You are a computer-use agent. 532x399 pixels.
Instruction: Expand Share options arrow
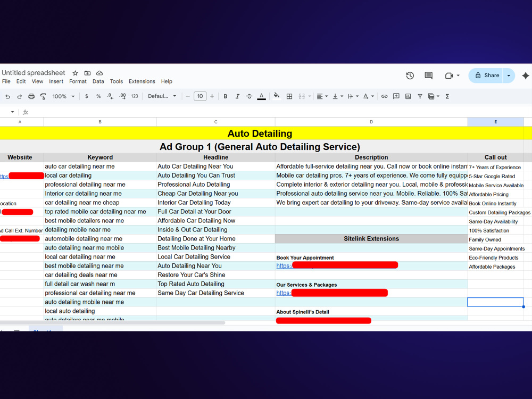[509, 76]
